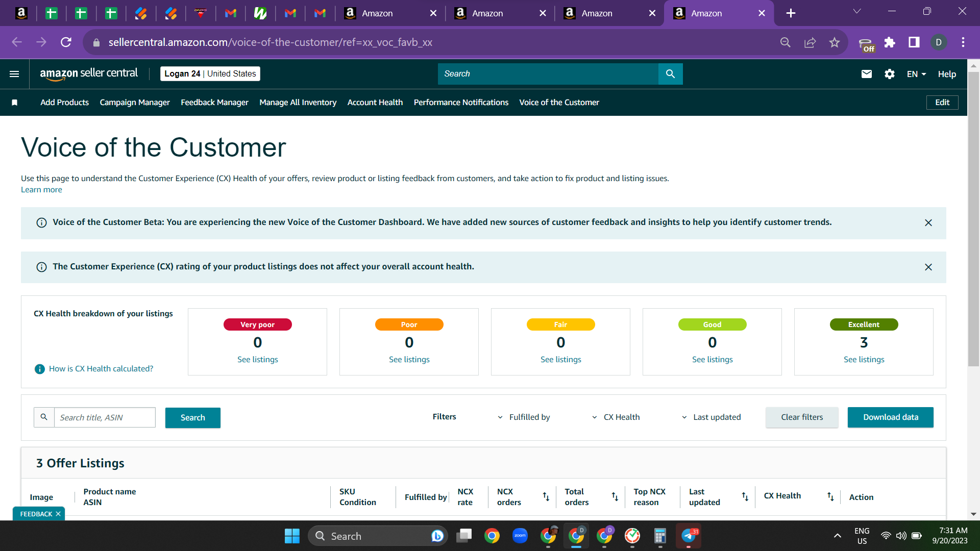Click the Windows taskbar Search box
The height and width of the screenshot is (551, 980).
378,536
